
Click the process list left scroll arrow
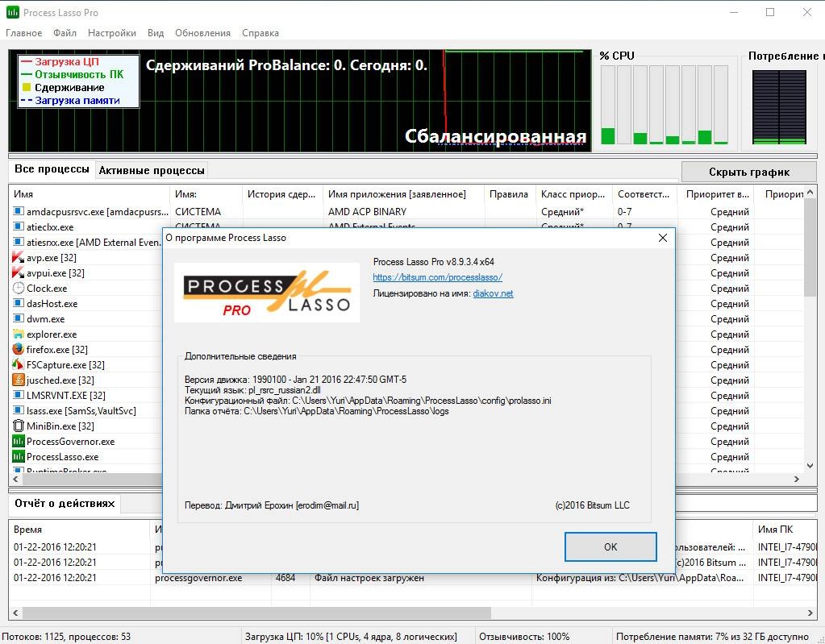pyautogui.click(x=16, y=479)
